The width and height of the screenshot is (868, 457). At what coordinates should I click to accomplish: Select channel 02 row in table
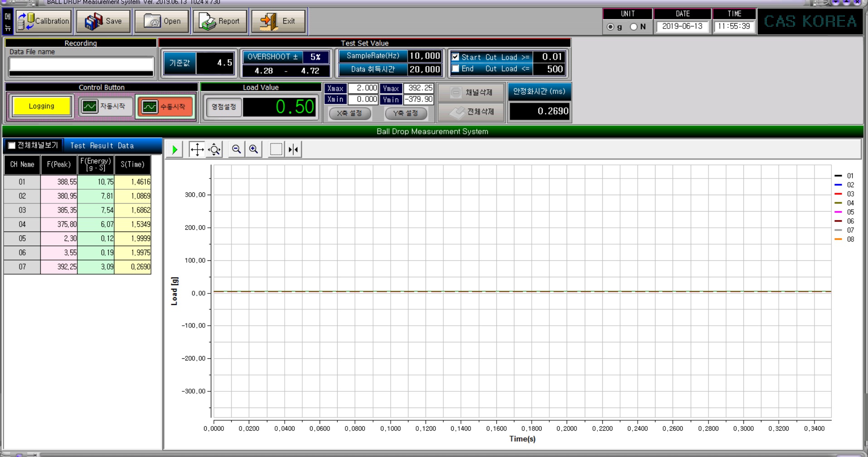[78, 196]
